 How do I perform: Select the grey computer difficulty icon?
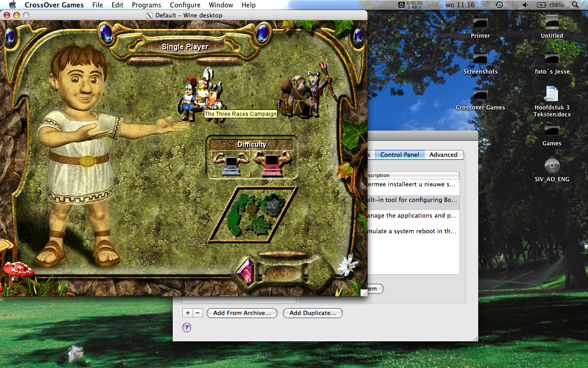[231, 164]
